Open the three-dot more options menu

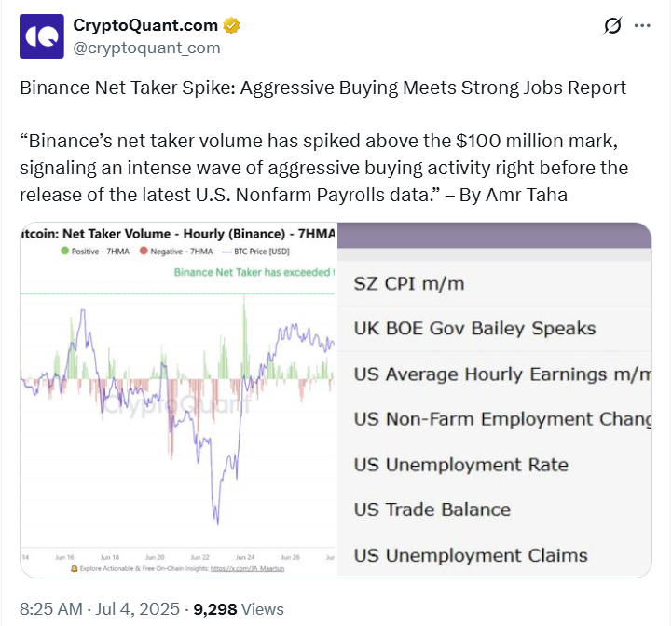click(x=642, y=26)
